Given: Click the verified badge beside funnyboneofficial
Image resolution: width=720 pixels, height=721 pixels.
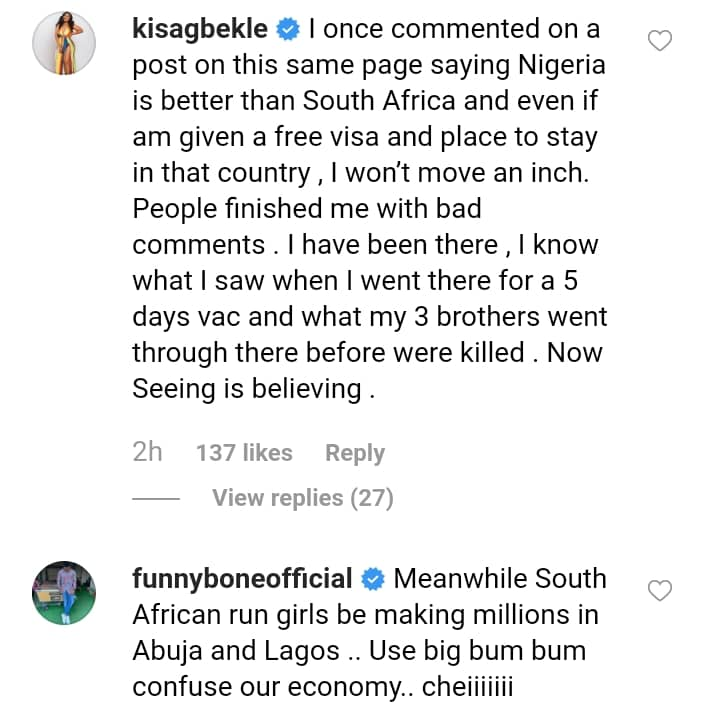Looking at the screenshot, I should [x=374, y=579].
